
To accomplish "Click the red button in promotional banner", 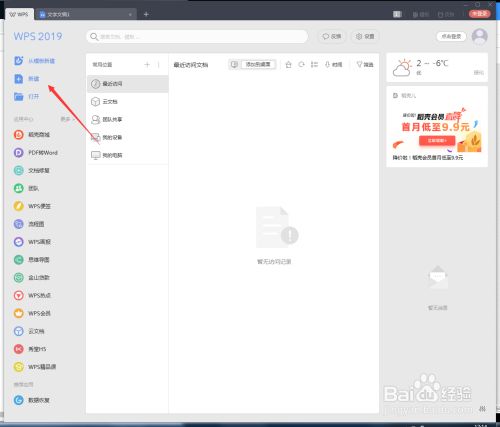I will pyautogui.click(x=437, y=140).
